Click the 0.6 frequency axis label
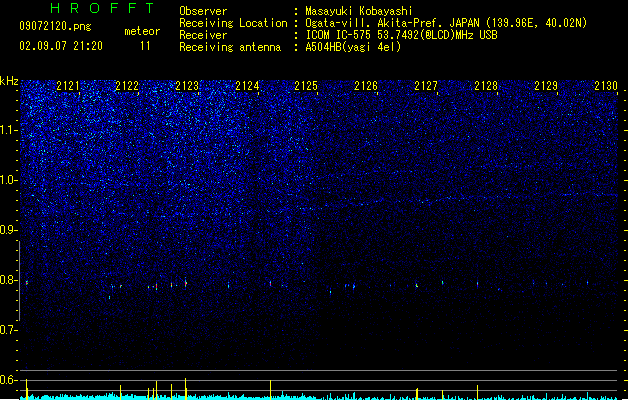Screen dimensions: 629x400 tap(9, 380)
